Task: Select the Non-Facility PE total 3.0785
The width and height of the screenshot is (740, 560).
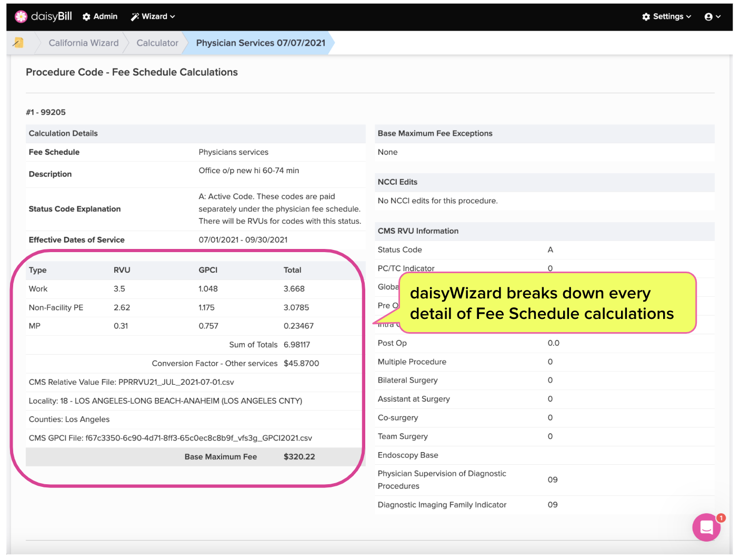Action: (296, 308)
